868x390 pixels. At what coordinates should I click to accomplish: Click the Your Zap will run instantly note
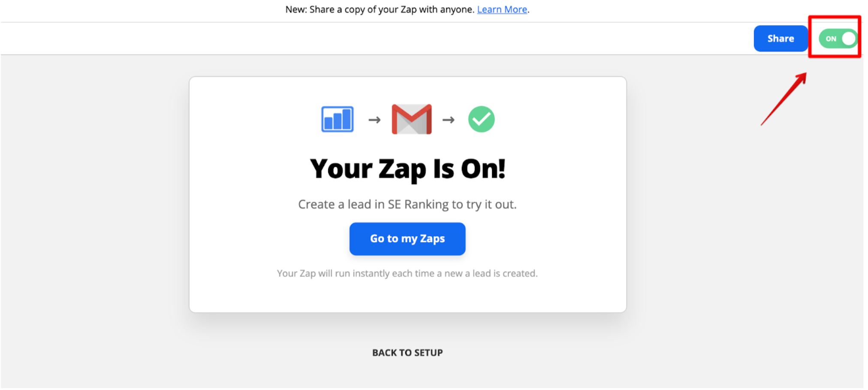[x=407, y=273]
